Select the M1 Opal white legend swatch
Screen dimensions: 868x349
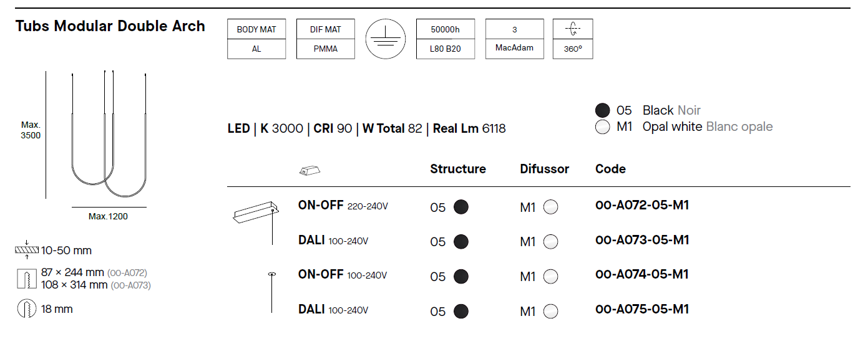602,127
